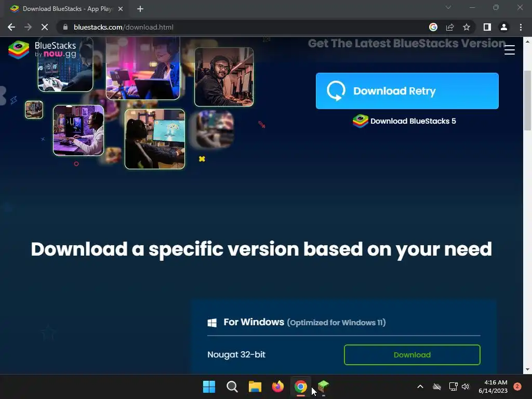Click the scrollbar down arrow

coord(527,369)
